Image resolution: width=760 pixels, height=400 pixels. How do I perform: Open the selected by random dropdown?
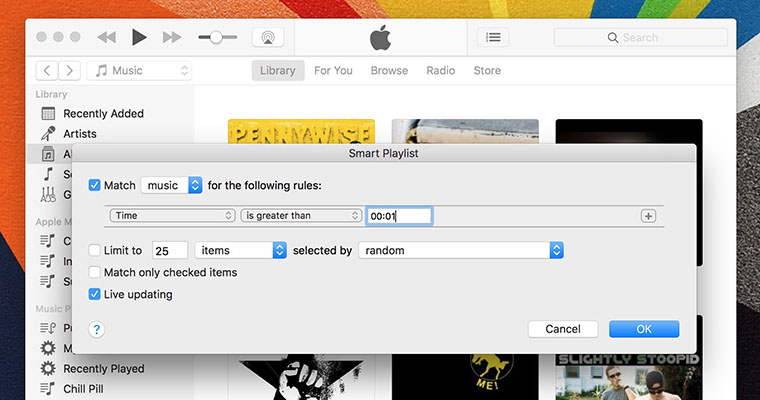coord(461,250)
